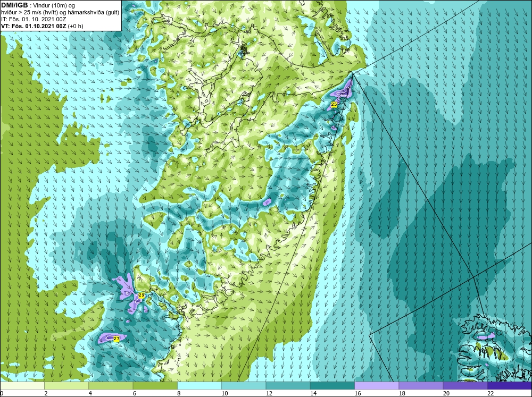The width and height of the screenshot is (532, 397).
Task: Pick the 12–14 m/s teal swatch
Action: click(288, 386)
